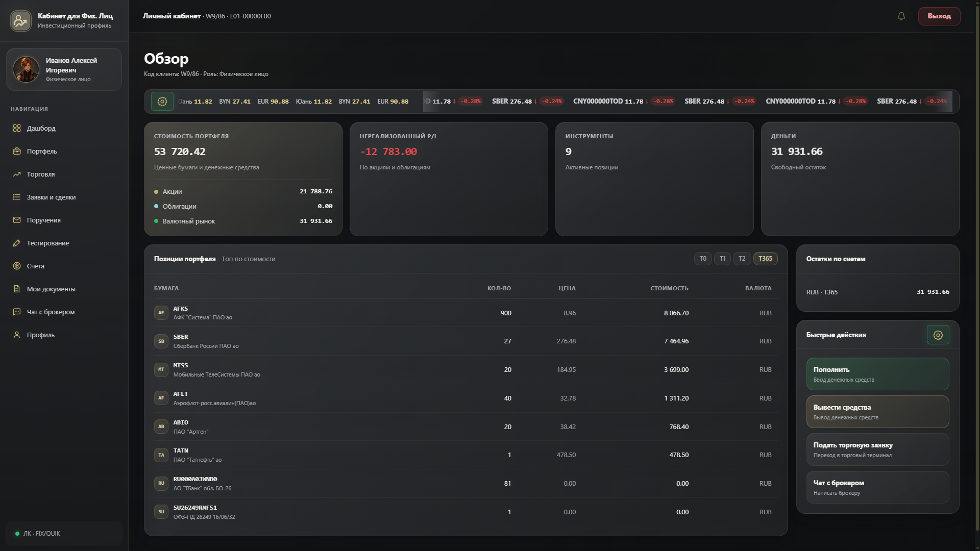Click the ABIO ticker name
The height and width of the screenshot is (551, 980).
tap(181, 422)
